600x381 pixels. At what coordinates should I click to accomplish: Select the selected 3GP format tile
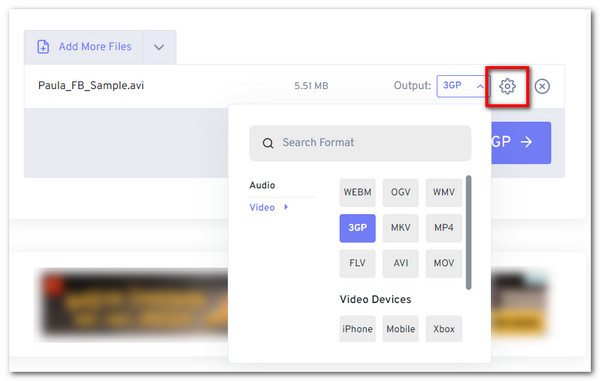pos(357,228)
